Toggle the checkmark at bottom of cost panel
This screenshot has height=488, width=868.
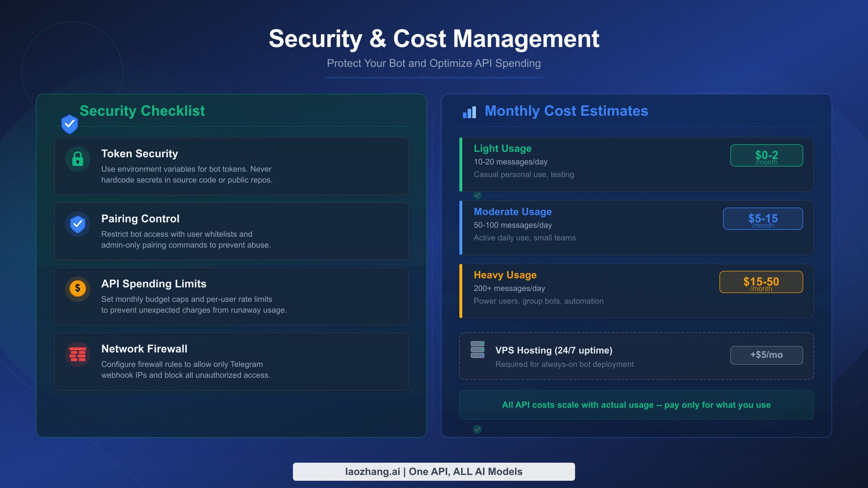[x=477, y=430]
